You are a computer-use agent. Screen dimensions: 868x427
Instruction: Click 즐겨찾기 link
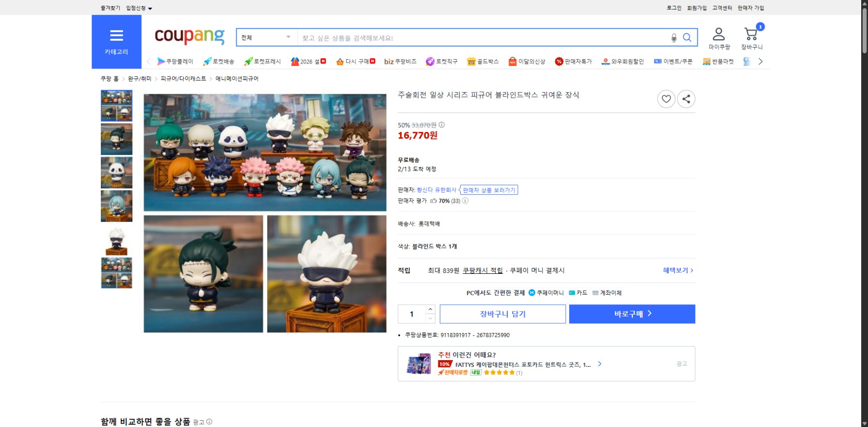pos(111,8)
